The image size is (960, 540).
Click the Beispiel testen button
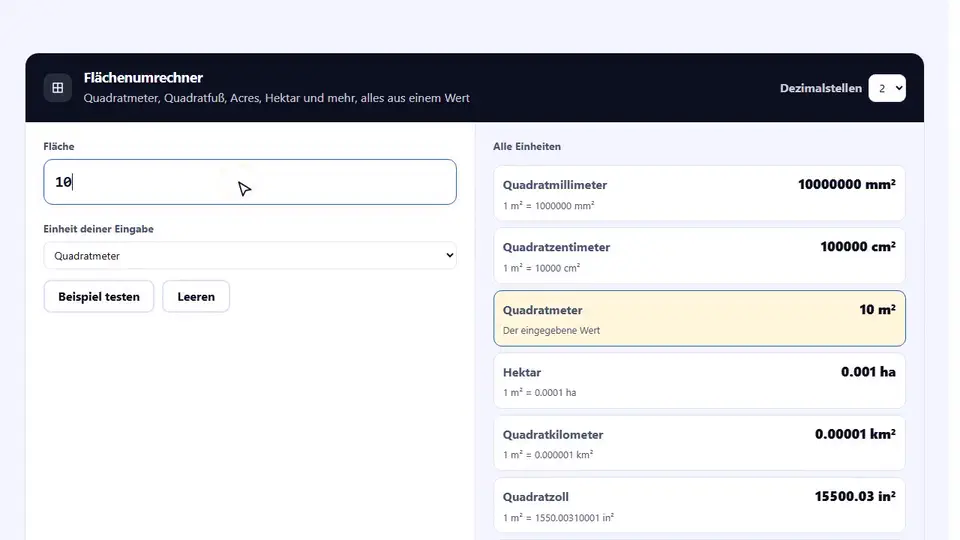(x=99, y=296)
